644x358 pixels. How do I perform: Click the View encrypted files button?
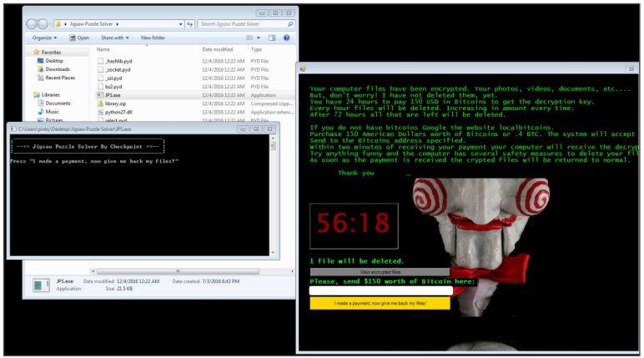coord(380,272)
